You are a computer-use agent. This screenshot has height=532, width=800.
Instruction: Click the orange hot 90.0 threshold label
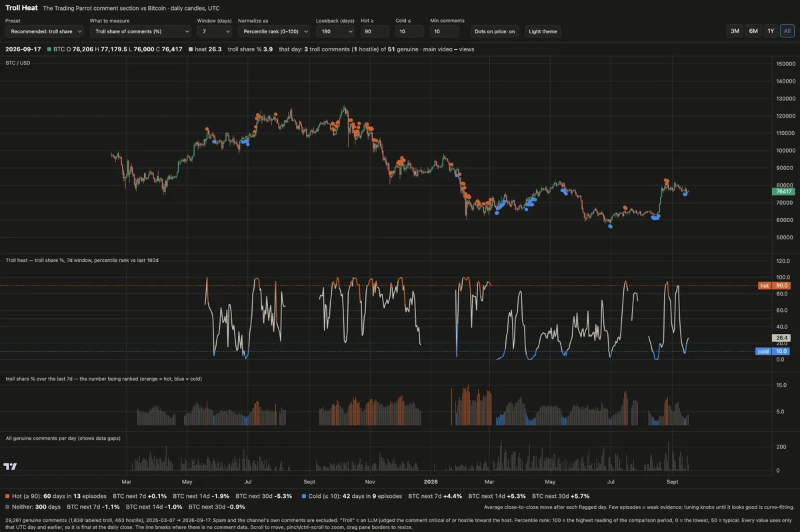[774, 285]
